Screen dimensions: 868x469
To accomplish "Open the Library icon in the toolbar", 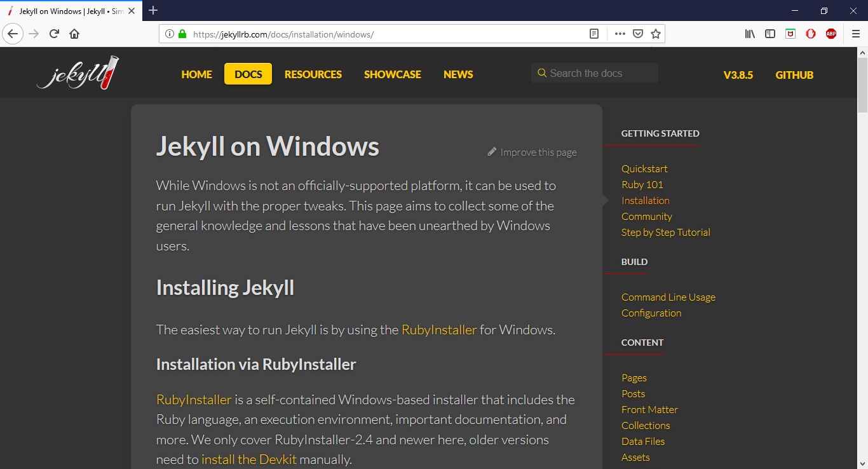I will point(750,34).
